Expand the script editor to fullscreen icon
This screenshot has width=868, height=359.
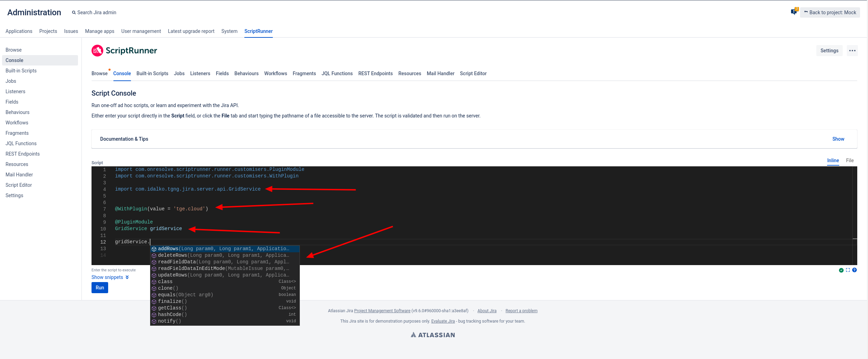[x=848, y=270]
